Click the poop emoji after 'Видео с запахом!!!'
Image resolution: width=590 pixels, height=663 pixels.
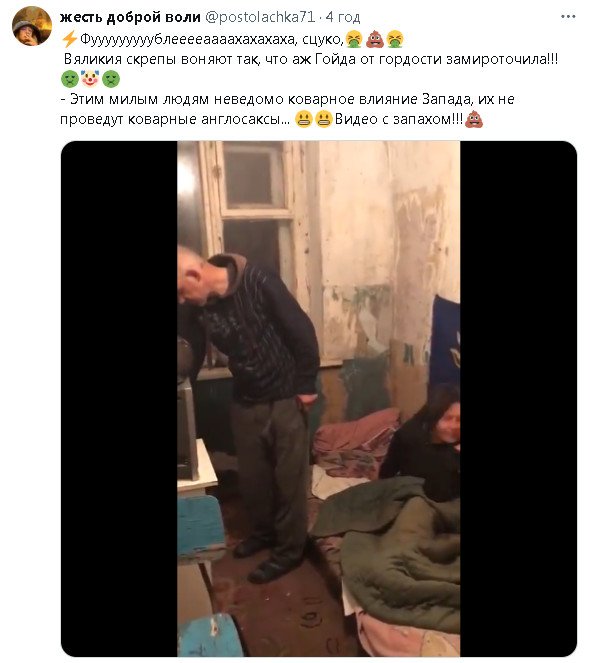point(474,119)
